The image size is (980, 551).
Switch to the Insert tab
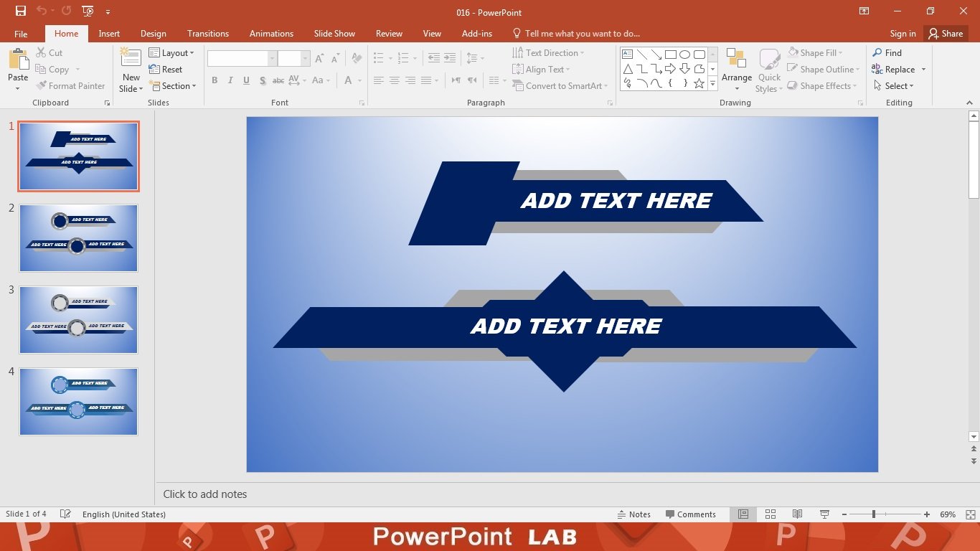(x=109, y=34)
